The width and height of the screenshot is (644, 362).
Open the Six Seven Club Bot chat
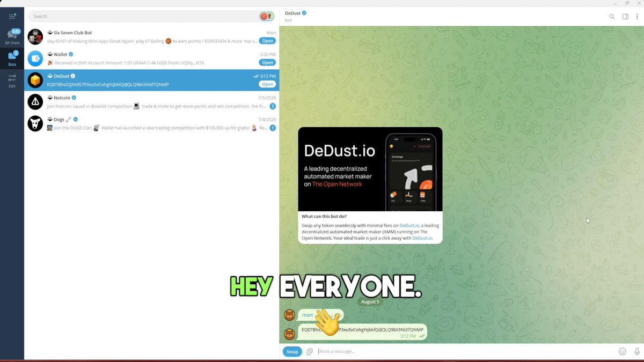point(152,36)
